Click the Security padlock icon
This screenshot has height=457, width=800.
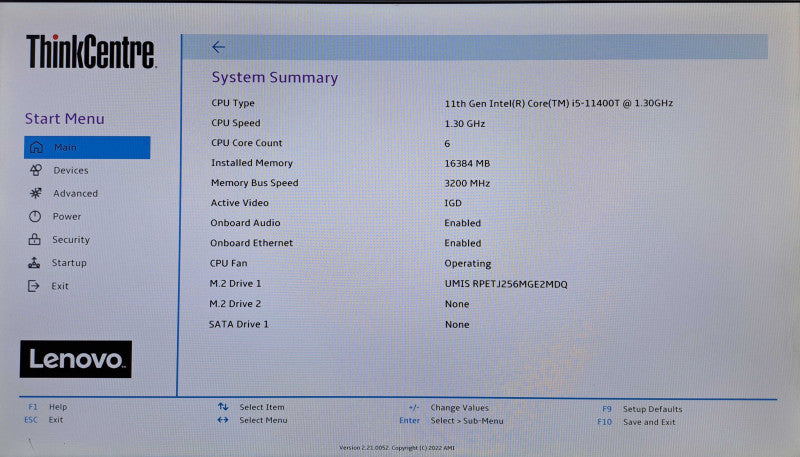click(35, 239)
